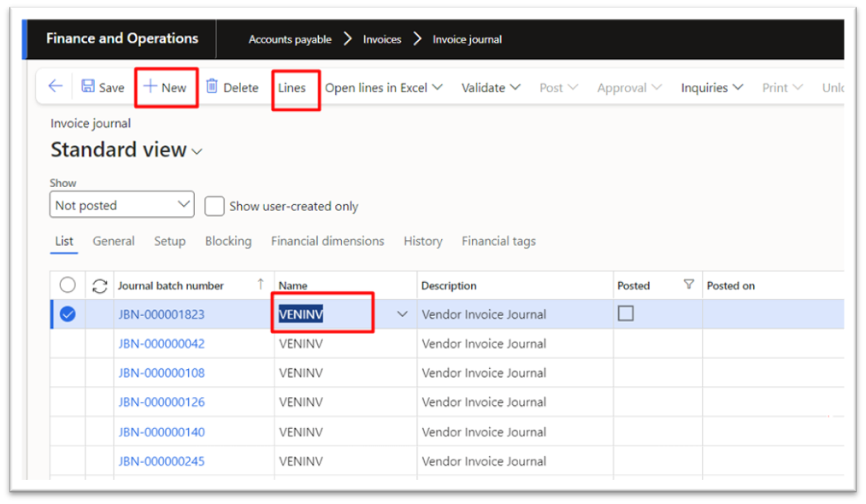Open the Print dropdown menu
The image size is (866, 504).
[x=782, y=88]
